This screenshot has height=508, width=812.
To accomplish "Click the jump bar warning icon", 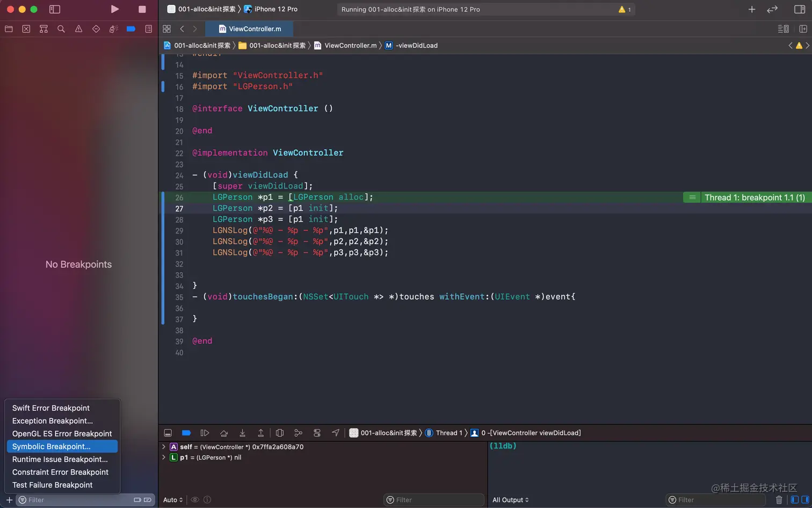I will coord(799,46).
